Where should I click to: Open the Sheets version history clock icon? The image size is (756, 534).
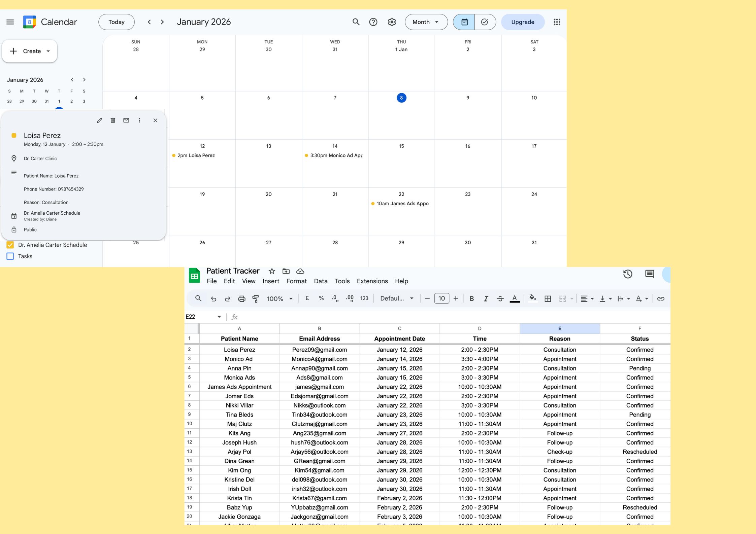627,274
